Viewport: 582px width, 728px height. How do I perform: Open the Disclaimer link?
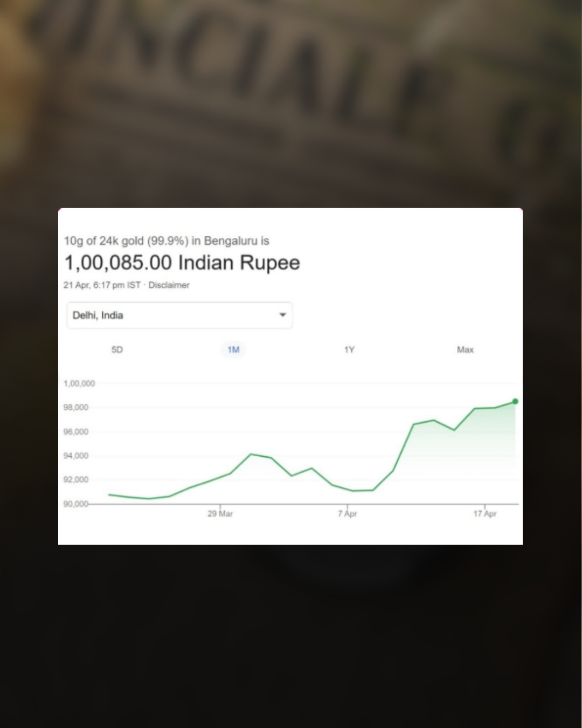click(169, 285)
